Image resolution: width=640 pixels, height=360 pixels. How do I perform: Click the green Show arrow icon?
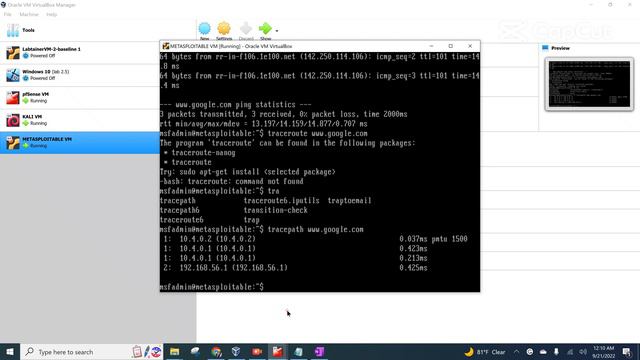coord(265,29)
